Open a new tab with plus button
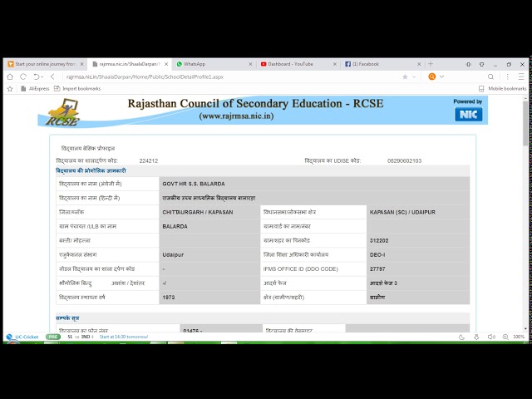532x399 pixels. [x=431, y=64]
